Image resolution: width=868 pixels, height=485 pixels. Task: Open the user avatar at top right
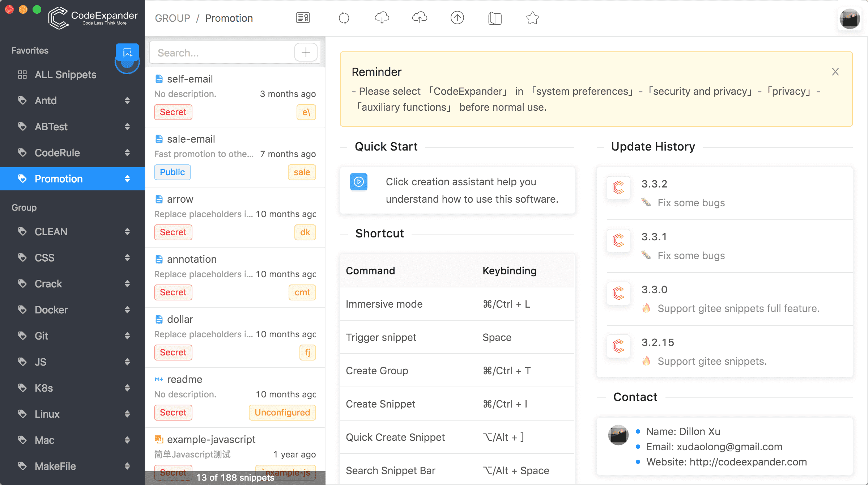[850, 18]
